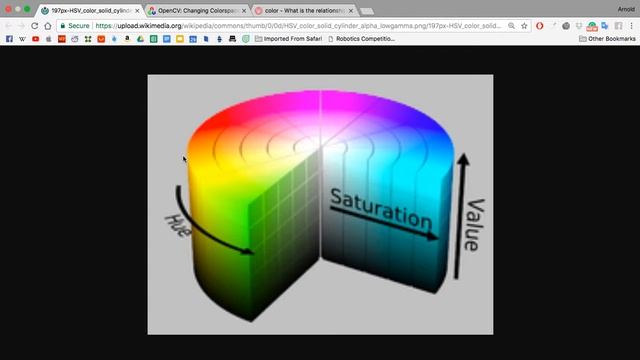The height and width of the screenshot is (360, 640).
Task: Go back to previous page
Action: tap(9, 26)
